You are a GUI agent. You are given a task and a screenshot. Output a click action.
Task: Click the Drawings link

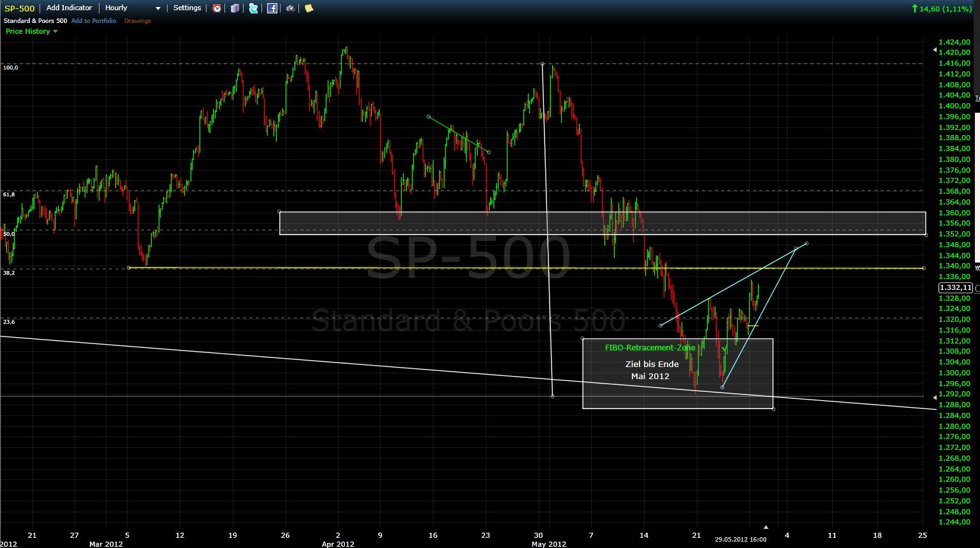[x=138, y=21]
